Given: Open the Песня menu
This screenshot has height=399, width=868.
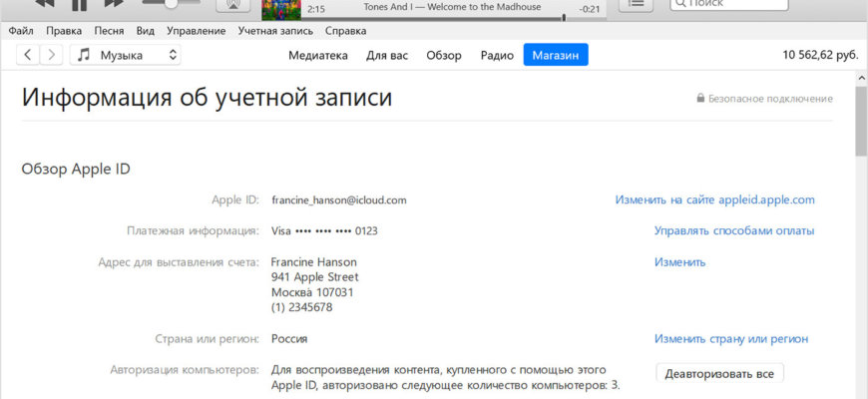Looking at the screenshot, I should pyautogui.click(x=109, y=31).
